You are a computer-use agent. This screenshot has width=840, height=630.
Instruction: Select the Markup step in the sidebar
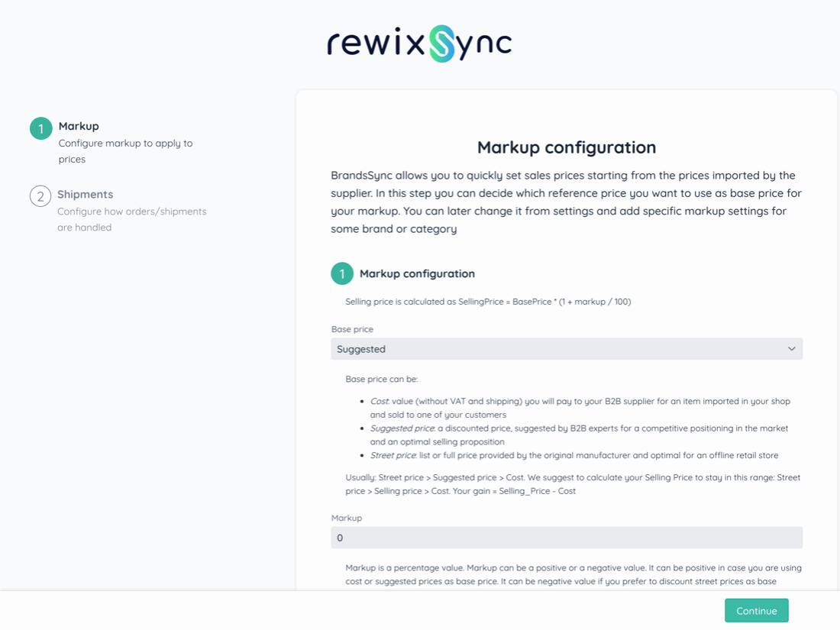click(79, 126)
